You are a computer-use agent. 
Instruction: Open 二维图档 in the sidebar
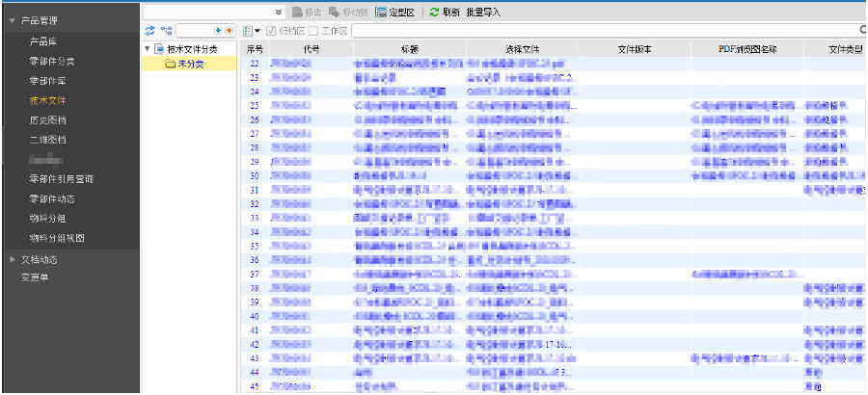click(47, 140)
